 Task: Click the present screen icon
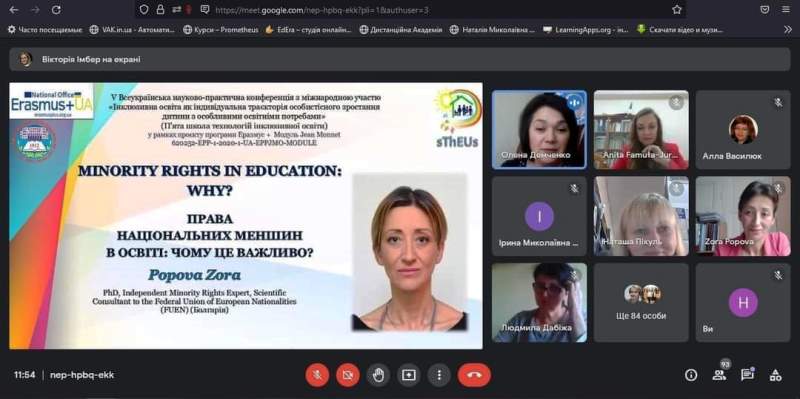pos(409,376)
